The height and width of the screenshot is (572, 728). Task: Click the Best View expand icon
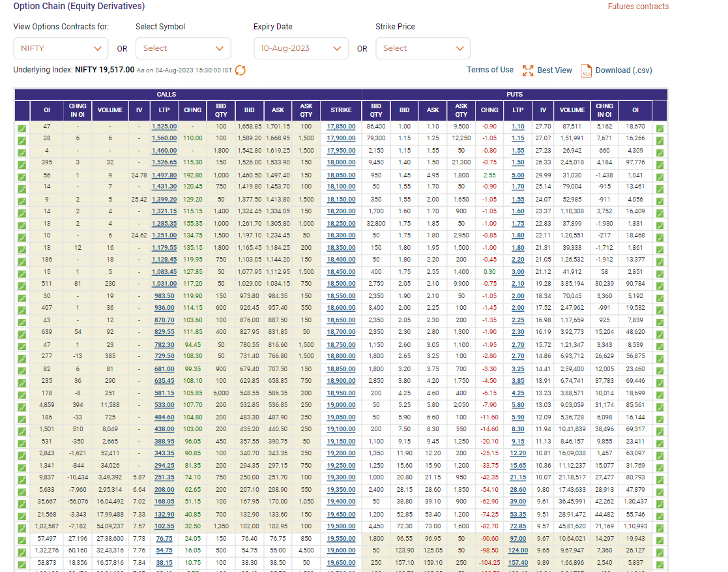[x=527, y=70]
